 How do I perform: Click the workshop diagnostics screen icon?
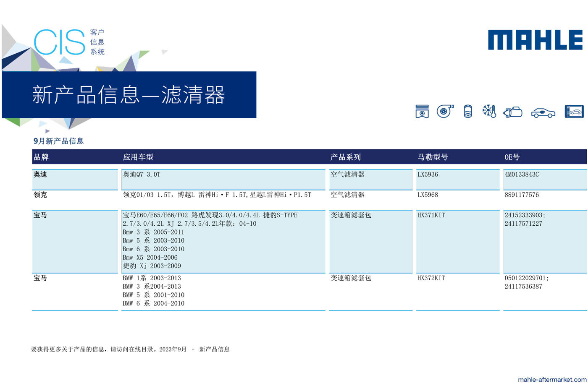coord(574,111)
